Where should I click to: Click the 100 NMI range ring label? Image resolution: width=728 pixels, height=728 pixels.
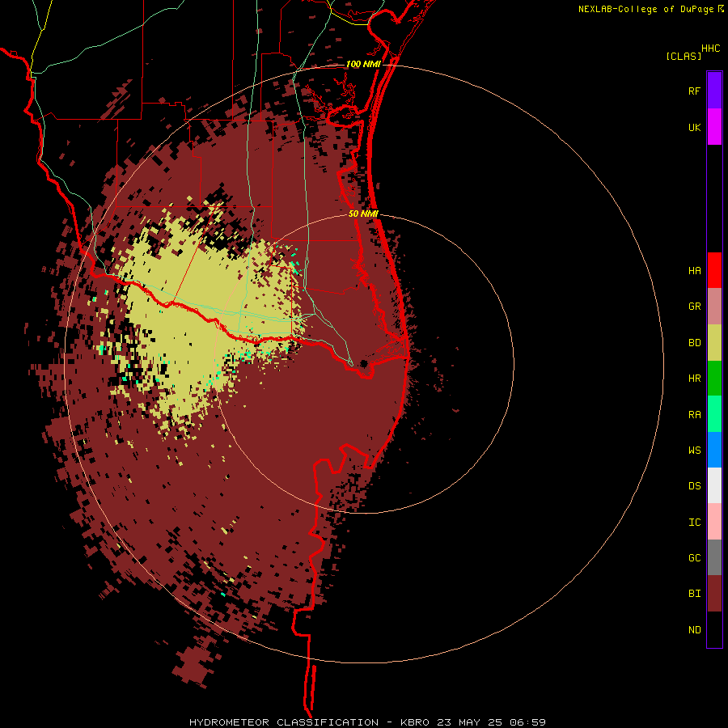click(x=363, y=64)
